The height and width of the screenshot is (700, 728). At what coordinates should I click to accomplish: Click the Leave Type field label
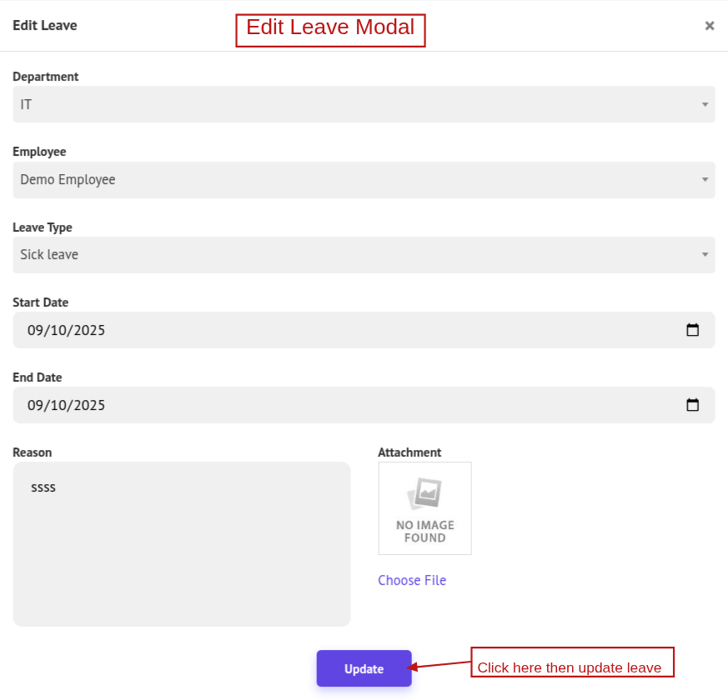(x=43, y=227)
